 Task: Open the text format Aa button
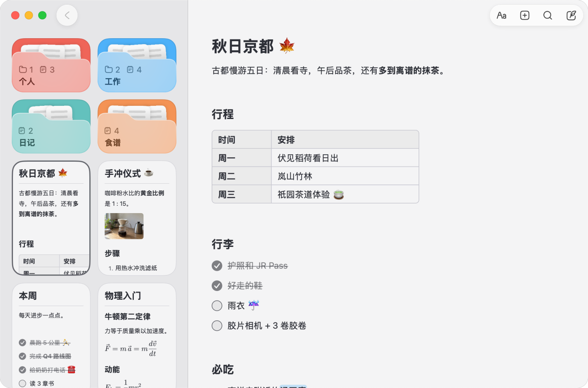click(x=501, y=15)
